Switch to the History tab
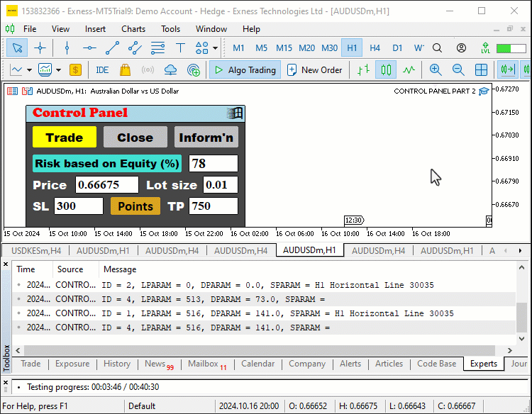 (x=117, y=364)
